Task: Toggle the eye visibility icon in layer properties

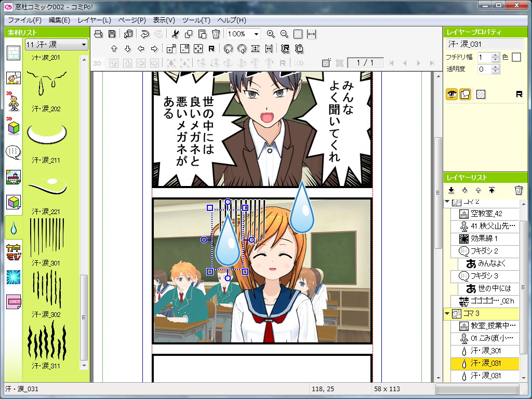Action: point(452,94)
